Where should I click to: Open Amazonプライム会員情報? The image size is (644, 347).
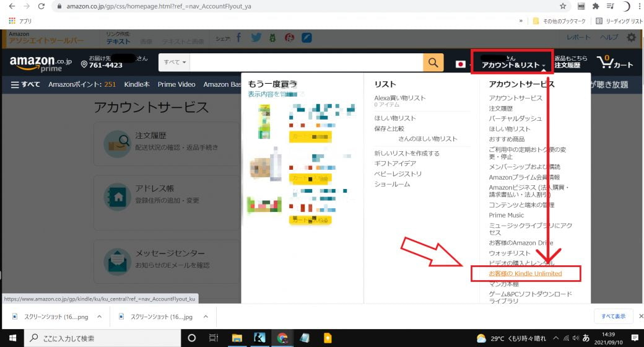tap(524, 177)
